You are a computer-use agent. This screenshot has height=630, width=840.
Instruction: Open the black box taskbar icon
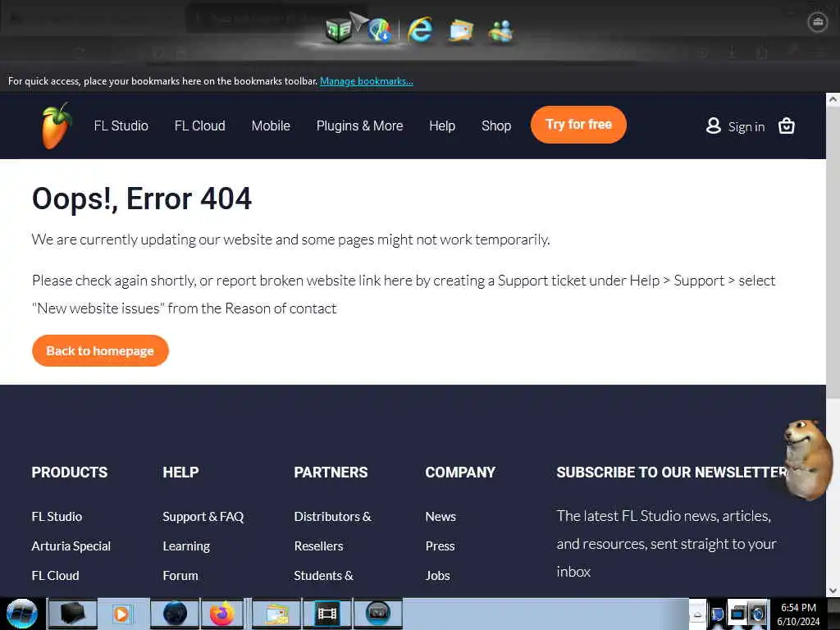coord(72,614)
